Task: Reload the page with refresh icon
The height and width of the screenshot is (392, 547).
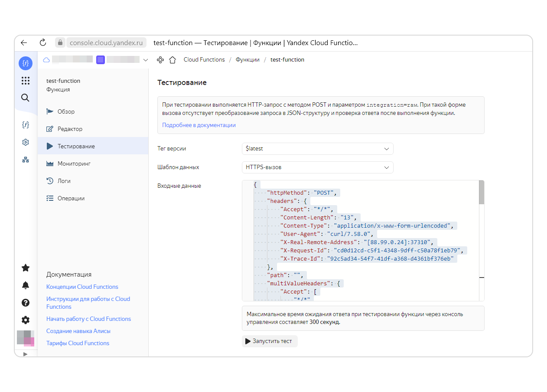Action: click(42, 42)
